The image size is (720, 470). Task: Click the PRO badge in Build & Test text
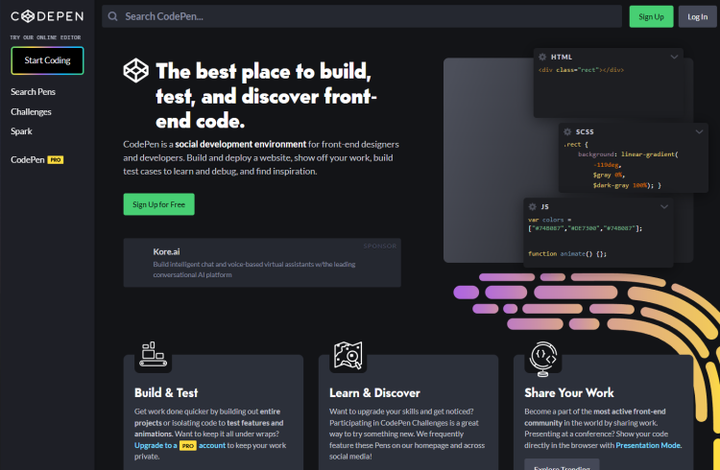click(187, 446)
